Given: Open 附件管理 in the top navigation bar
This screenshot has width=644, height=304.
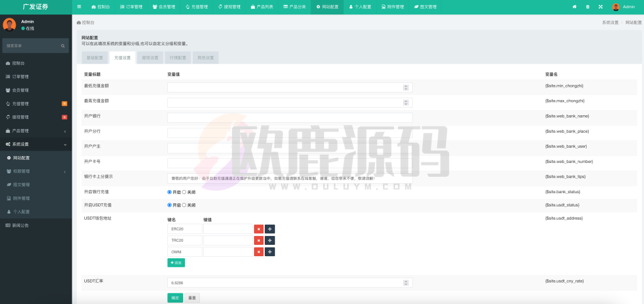Looking at the screenshot, I should tap(392, 7).
